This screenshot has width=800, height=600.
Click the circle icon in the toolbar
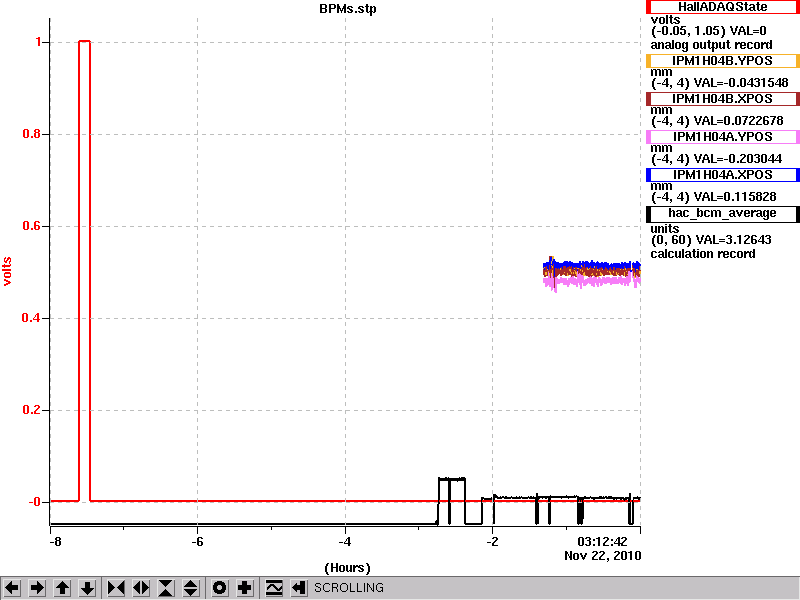(x=219, y=588)
